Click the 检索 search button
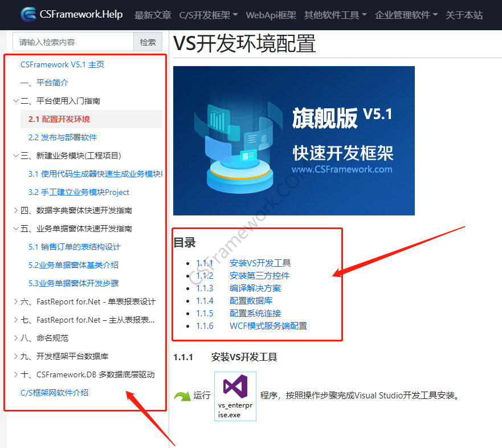The height and width of the screenshot is (448, 502). coord(148,42)
